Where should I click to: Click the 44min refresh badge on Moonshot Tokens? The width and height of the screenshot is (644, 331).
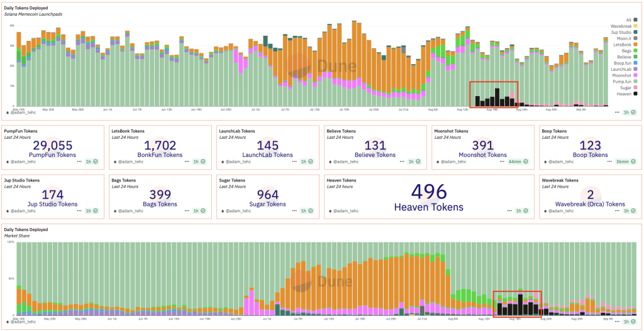518,161
